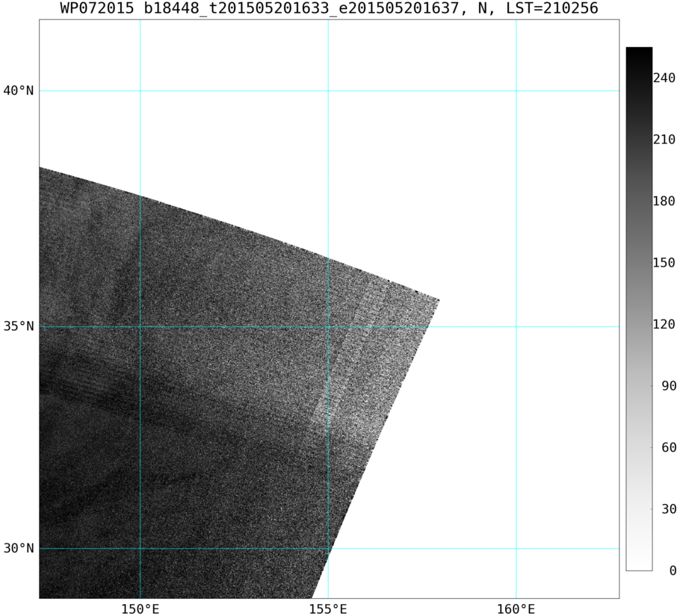Screen dimensions: 680x616
Task: Click the colorbar tick label 210
Action: pos(664,140)
